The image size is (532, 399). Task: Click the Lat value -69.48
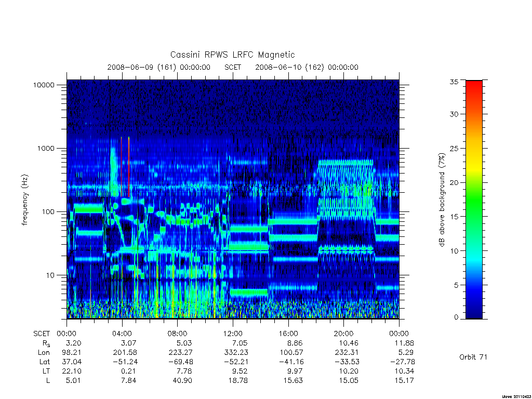(180, 362)
